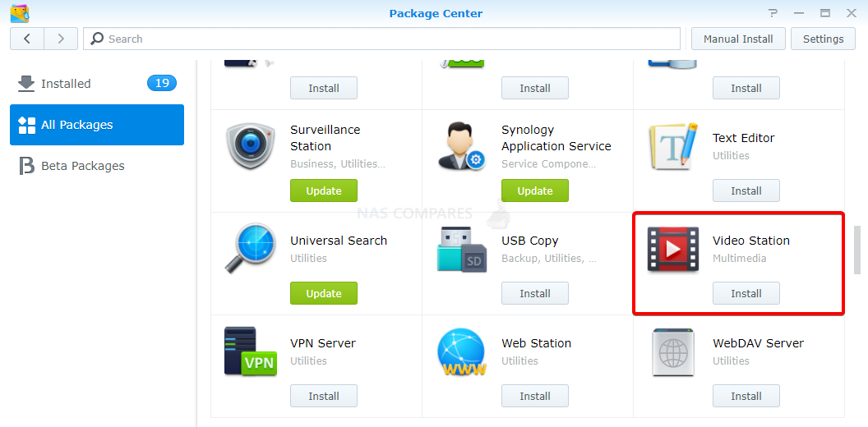Open the Synology Application Service icon
Screen dimensions: 868x427
[462, 146]
